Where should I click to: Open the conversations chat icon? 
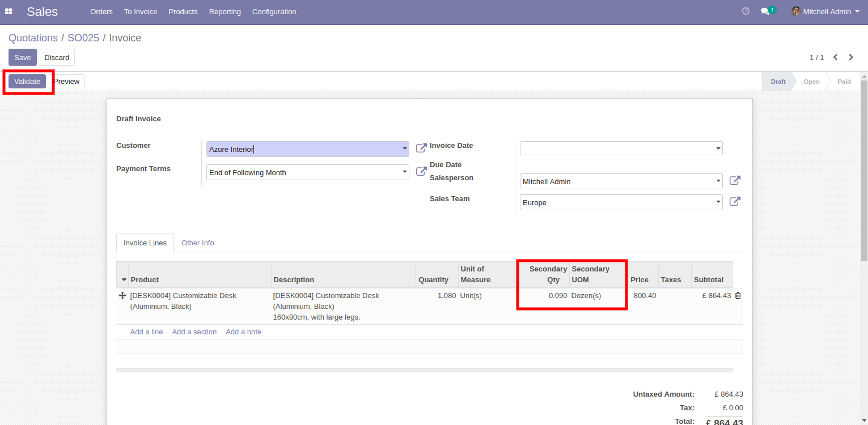tap(768, 11)
